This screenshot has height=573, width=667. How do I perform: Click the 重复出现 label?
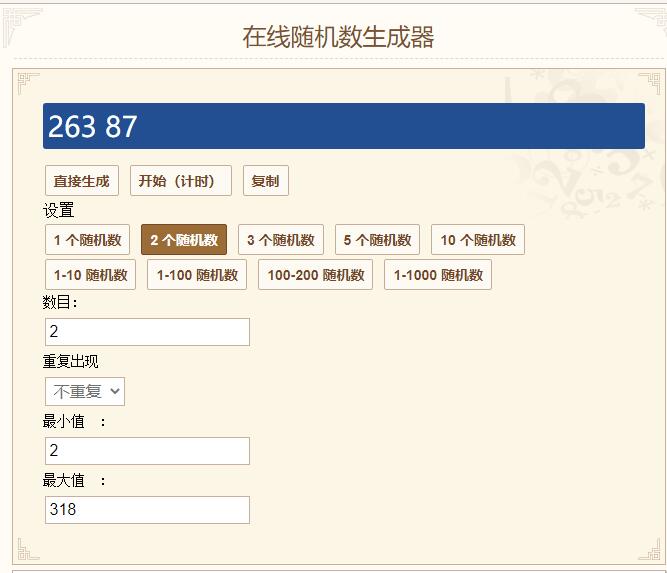point(71,362)
